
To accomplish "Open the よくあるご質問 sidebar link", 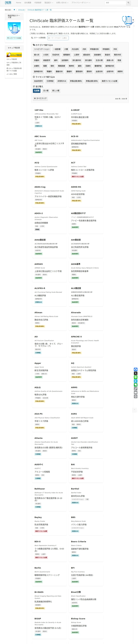I will [12, 74].
